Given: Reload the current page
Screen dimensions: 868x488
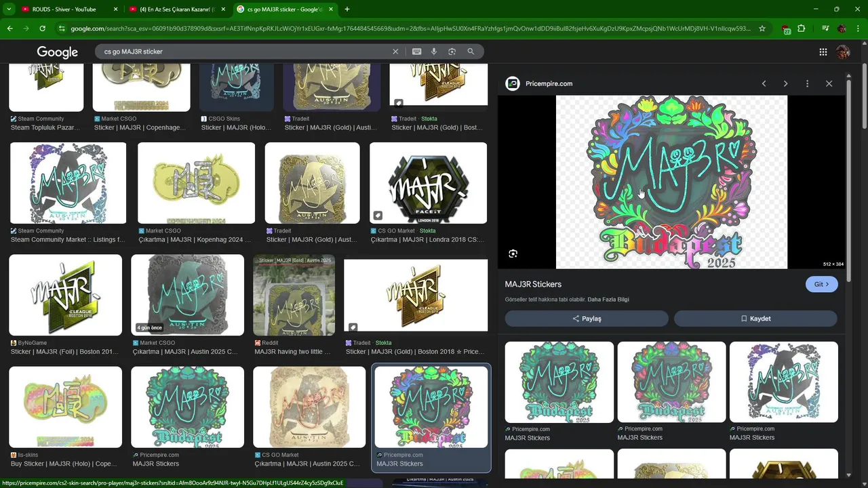Looking at the screenshot, I should click(x=42, y=28).
